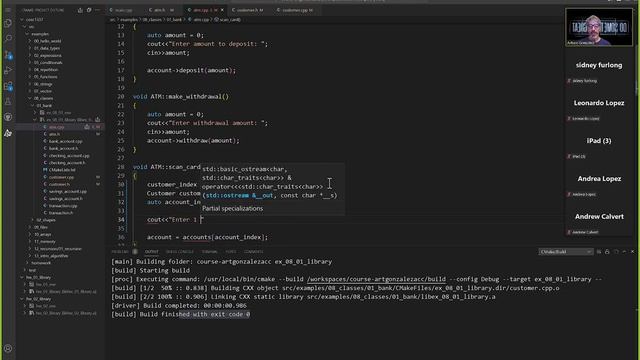The image size is (640, 360).
Task: Select the PORTS panel tab
Action: click(231, 252)
